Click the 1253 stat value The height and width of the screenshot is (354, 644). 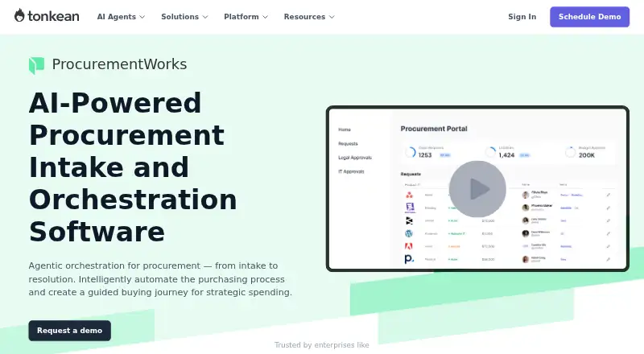(425, 155)
